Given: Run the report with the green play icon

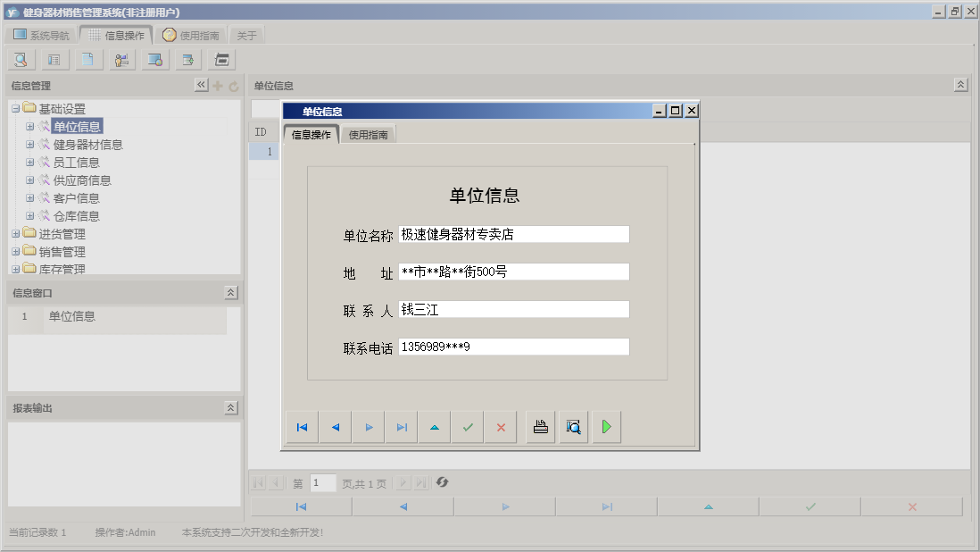Looking at the screenshot, I should pos(606,426).
